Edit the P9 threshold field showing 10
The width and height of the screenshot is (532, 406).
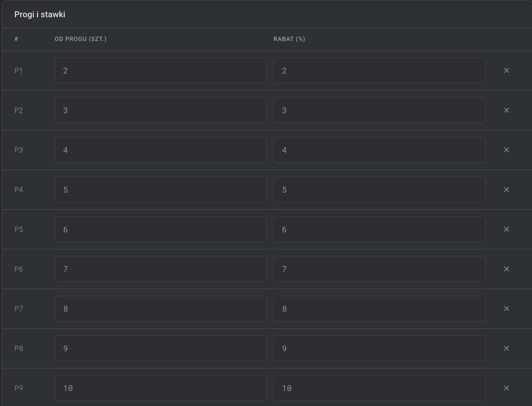[161, 388]
